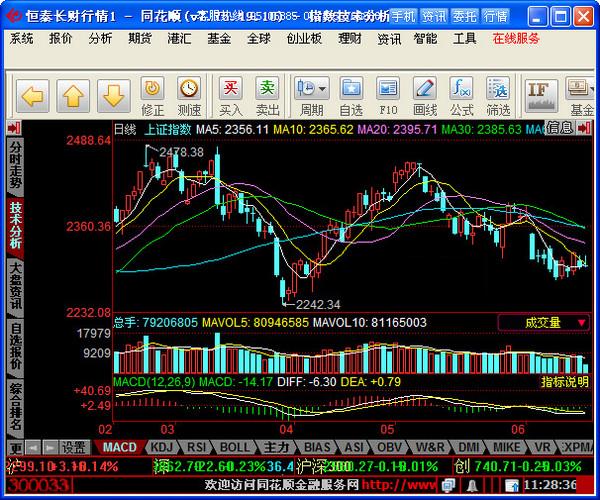
Task: Click the down arrow toolbar icon
Action: point(113,96)
